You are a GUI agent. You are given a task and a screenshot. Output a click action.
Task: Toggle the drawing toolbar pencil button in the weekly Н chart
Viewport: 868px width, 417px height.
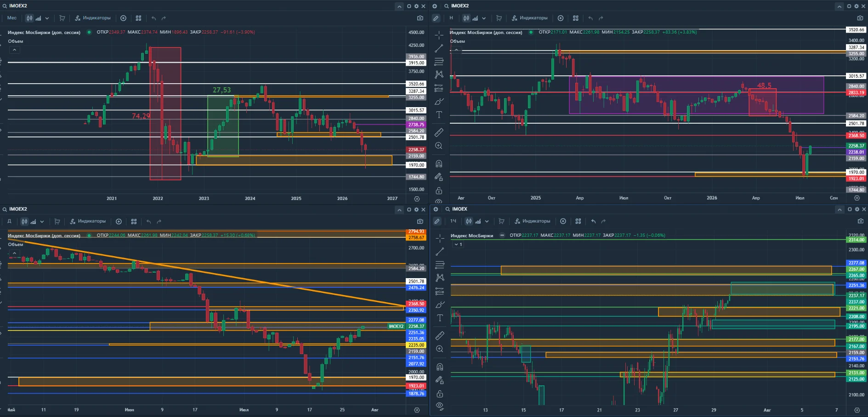436,18
